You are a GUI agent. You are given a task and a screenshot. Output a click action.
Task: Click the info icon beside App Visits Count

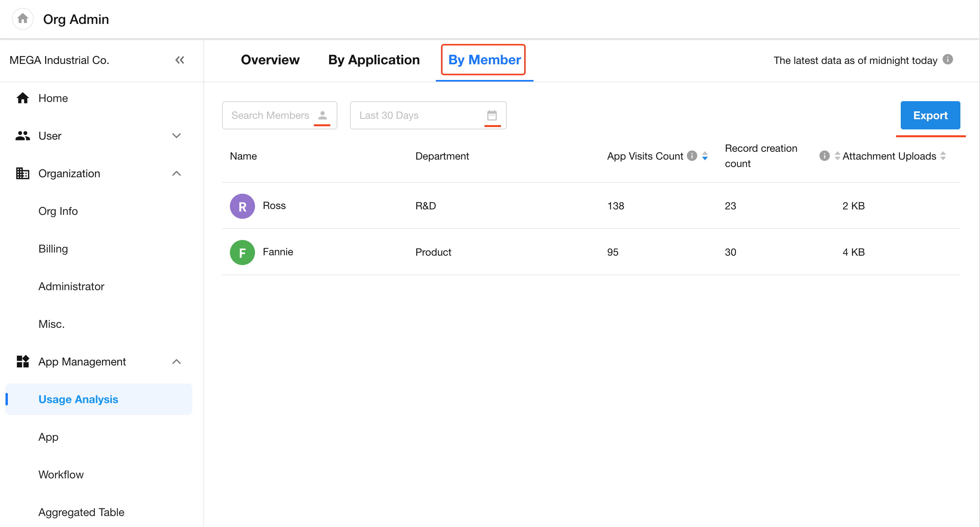click(692, 156)
